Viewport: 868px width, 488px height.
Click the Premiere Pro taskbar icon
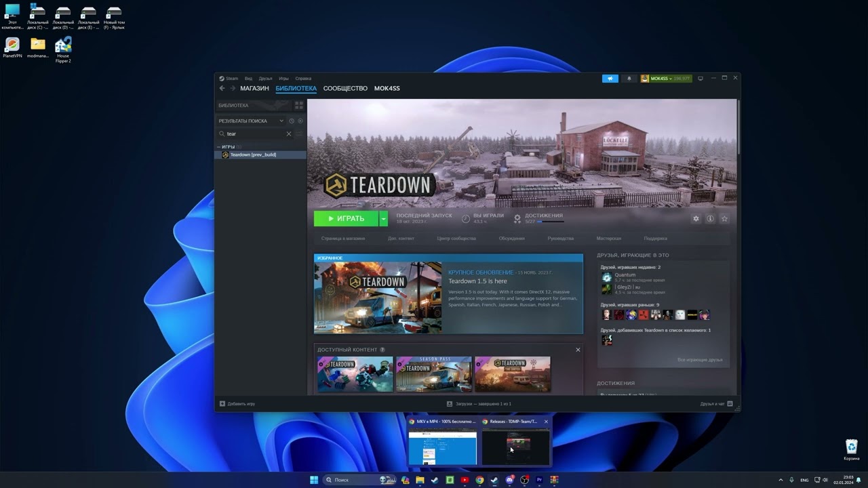tap(539, 480)
